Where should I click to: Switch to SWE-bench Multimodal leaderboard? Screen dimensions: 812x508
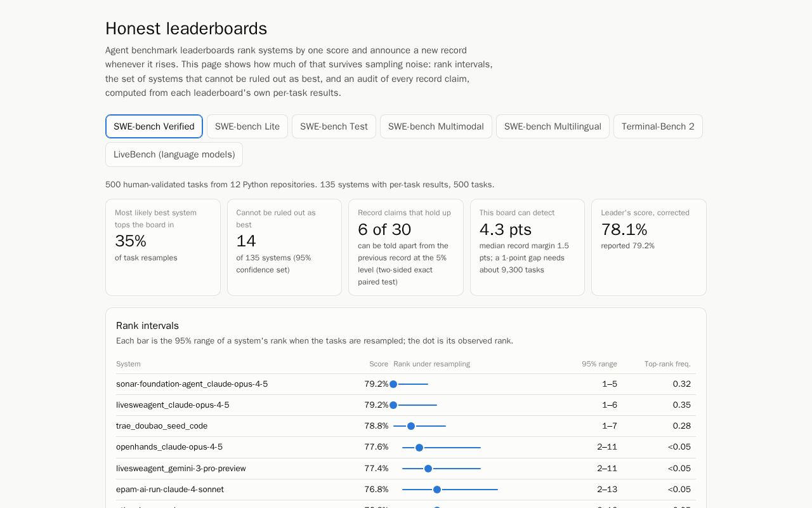click(436, 126)
